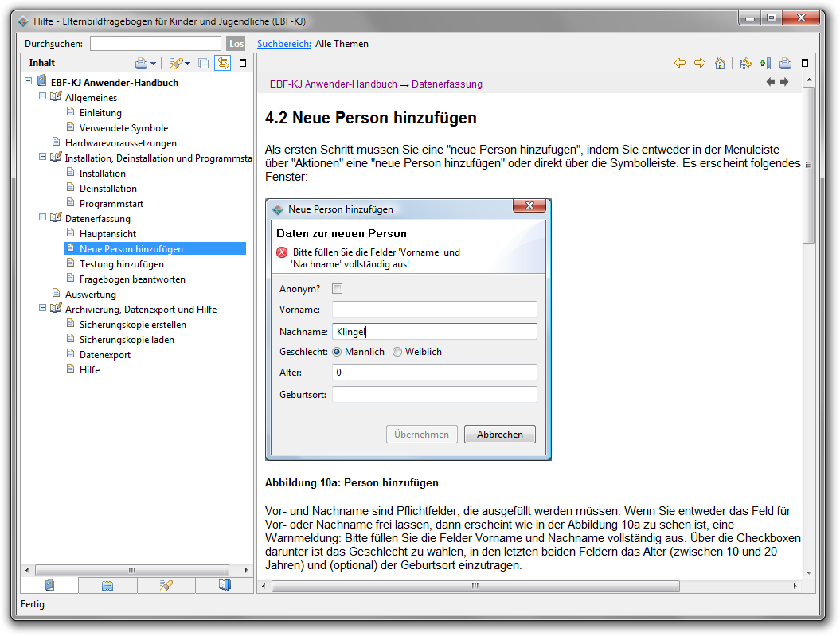This screenshot has width=840, height=636.
Task: Click the Abbrechen button in the dialog image
Action: (500, 434)
